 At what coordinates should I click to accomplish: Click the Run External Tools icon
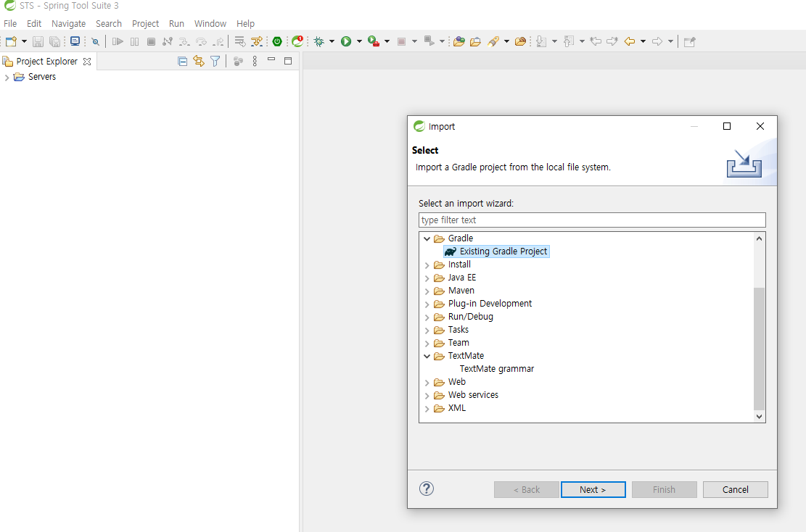374,41
